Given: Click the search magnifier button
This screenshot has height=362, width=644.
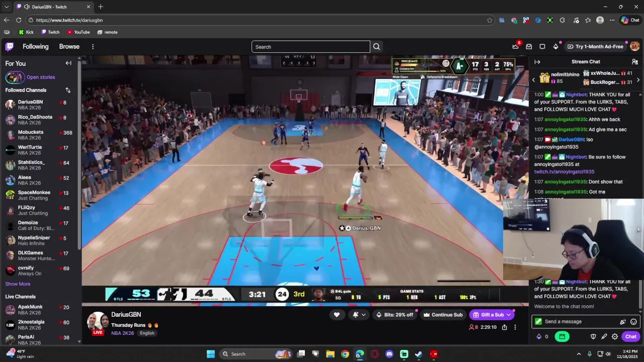Looking at the screenshot, I should pos(376,47).
